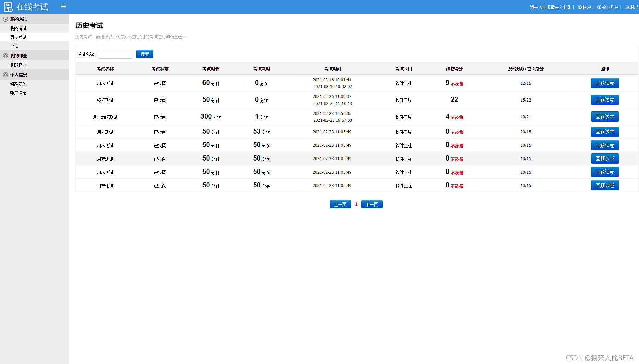Toggle the hamburger sidebar menu icon
639x364 pixels.
pyautogui.click(x=63, y=7)
